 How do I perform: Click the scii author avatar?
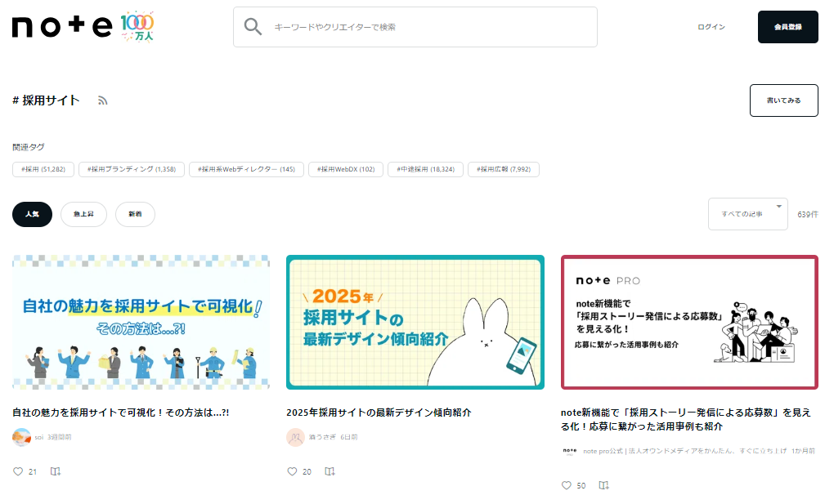[x=22, y=437]
